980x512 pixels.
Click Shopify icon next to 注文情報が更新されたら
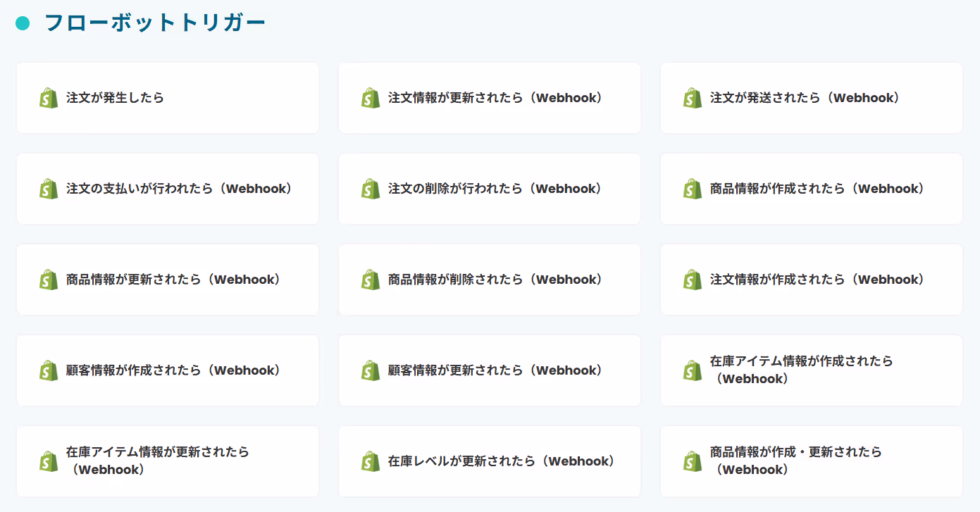point(371,98)
